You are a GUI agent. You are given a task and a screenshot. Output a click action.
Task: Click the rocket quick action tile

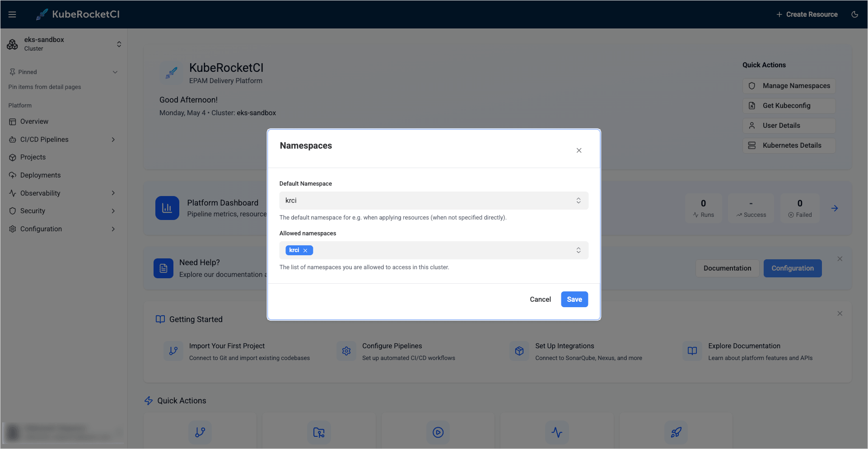[676, 431]
